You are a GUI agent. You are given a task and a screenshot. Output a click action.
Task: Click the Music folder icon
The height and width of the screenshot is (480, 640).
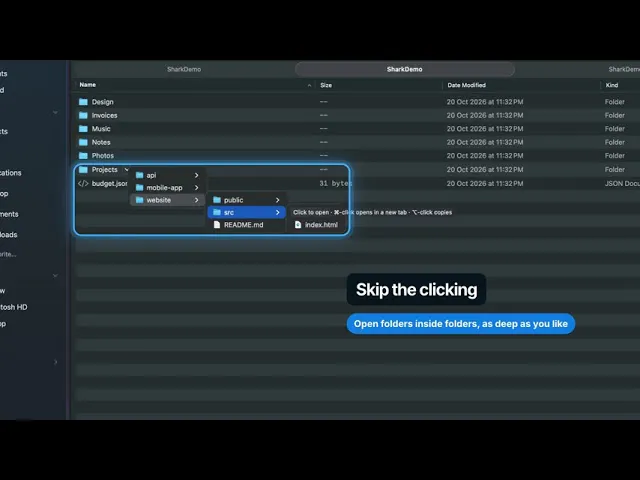pyautogui.click(x=83, y=129)
